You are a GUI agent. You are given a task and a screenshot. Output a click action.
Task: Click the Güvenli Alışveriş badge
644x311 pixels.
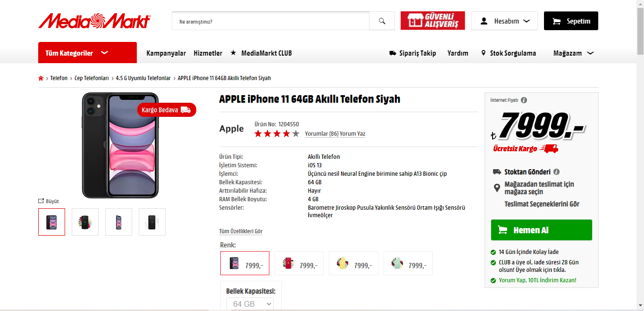[433, 21]
